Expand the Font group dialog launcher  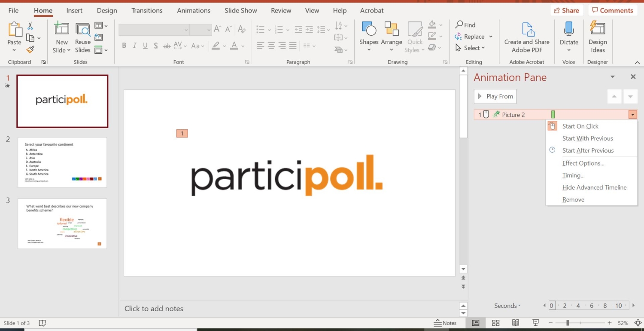pos(247,62)
